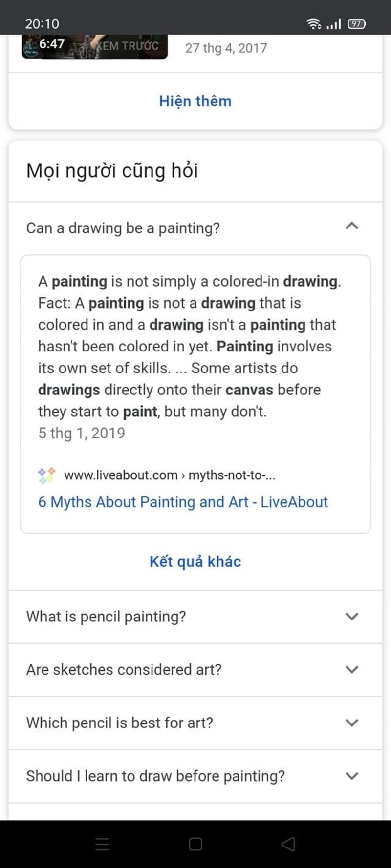This screenshot has width=391, height=868.
Task: Click the "Kết quả khác" link
Action: tap(195, 561)
